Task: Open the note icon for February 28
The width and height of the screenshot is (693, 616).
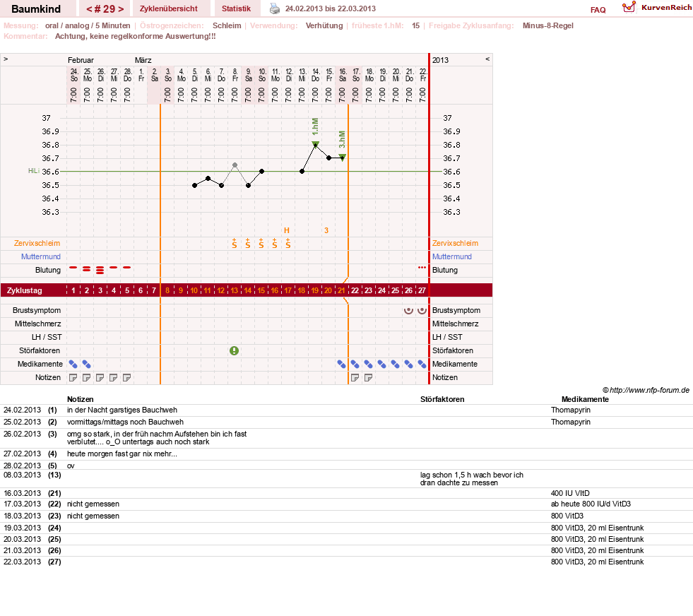Action: coord(127,378)
